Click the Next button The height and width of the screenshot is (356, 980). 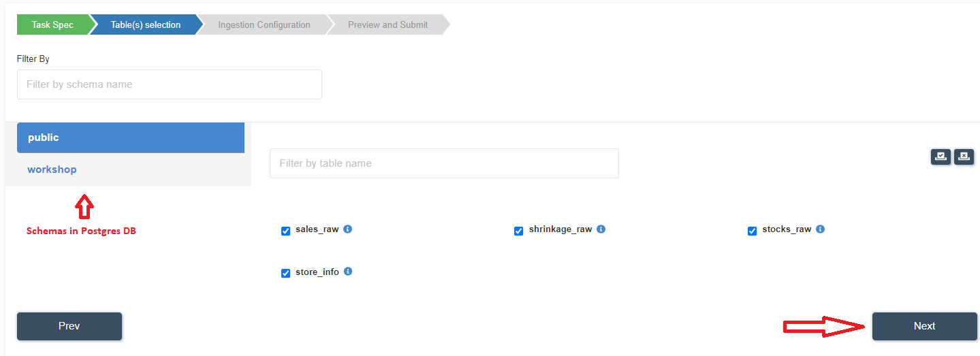tap(925, 326)
